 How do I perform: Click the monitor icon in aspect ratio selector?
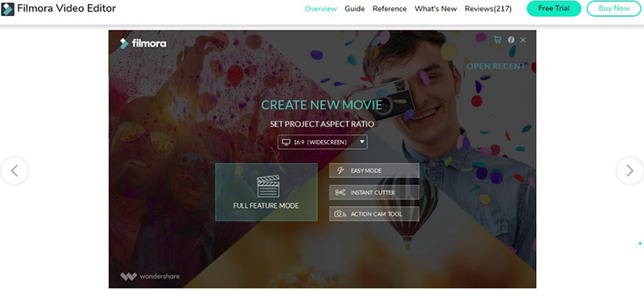pos(286,143)
